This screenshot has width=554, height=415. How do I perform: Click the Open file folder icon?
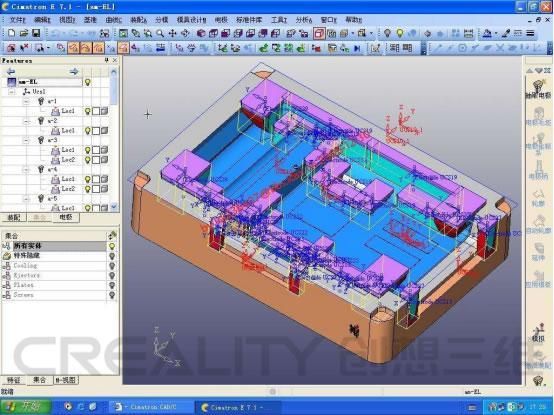tap(24, 33)
